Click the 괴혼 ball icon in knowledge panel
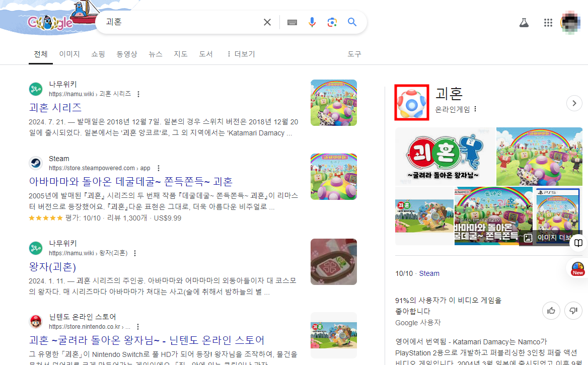588x365 pixels. point(411,102)
